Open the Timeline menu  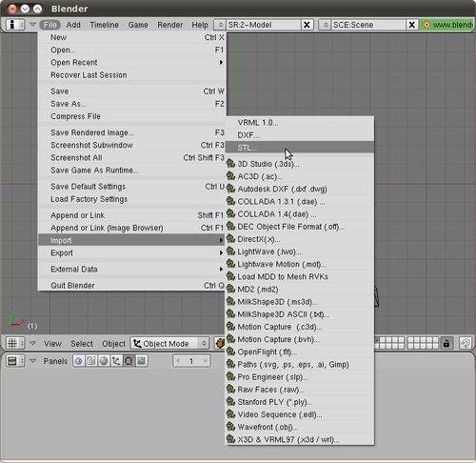tap(104, 25)
